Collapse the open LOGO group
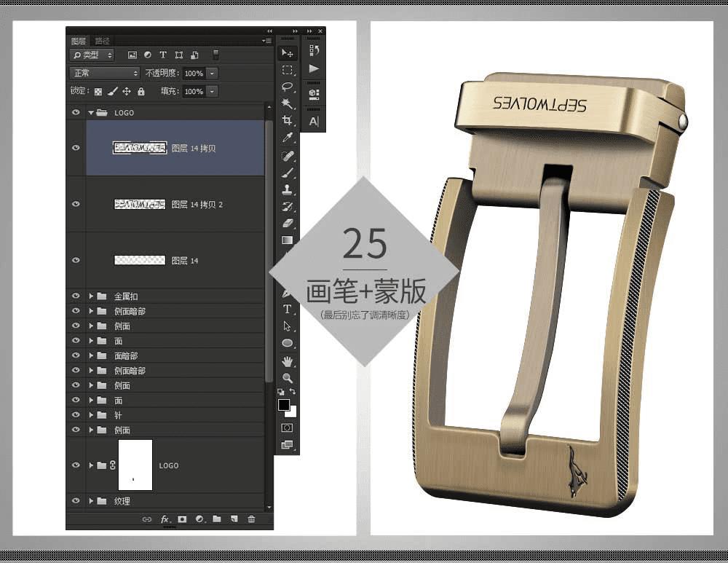 pyautogui.click(x=91, y=112)
